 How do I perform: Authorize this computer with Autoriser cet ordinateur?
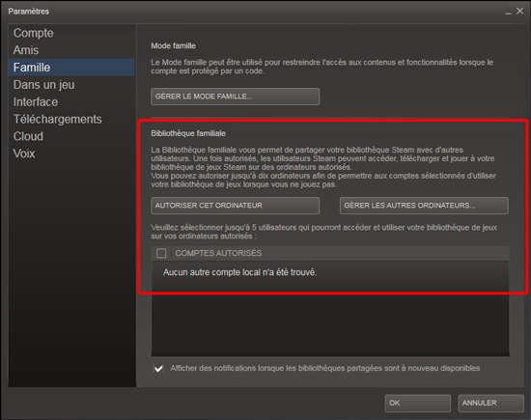click(x=235, y=206)
